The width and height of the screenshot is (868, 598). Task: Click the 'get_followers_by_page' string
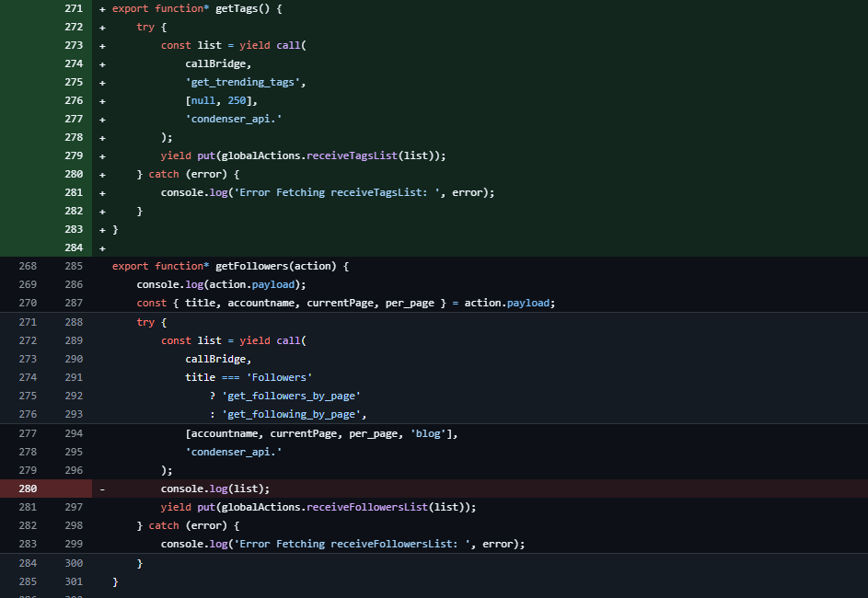tap(291, 396)
